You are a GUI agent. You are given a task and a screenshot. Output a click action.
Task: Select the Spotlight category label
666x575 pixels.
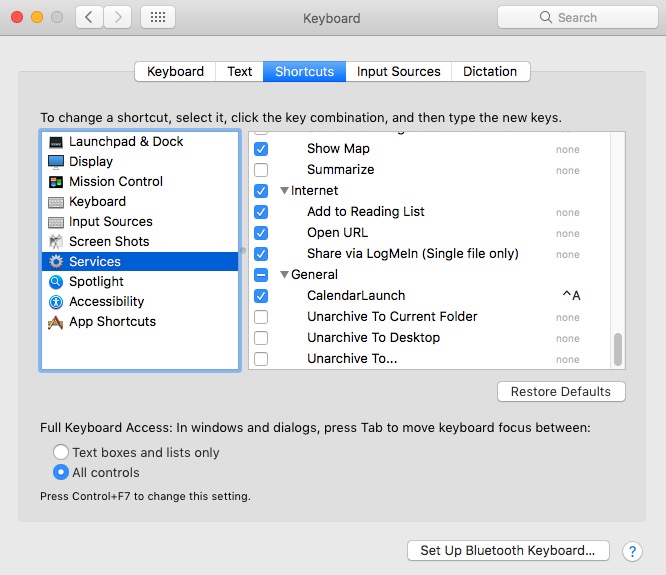pos(96,282)
